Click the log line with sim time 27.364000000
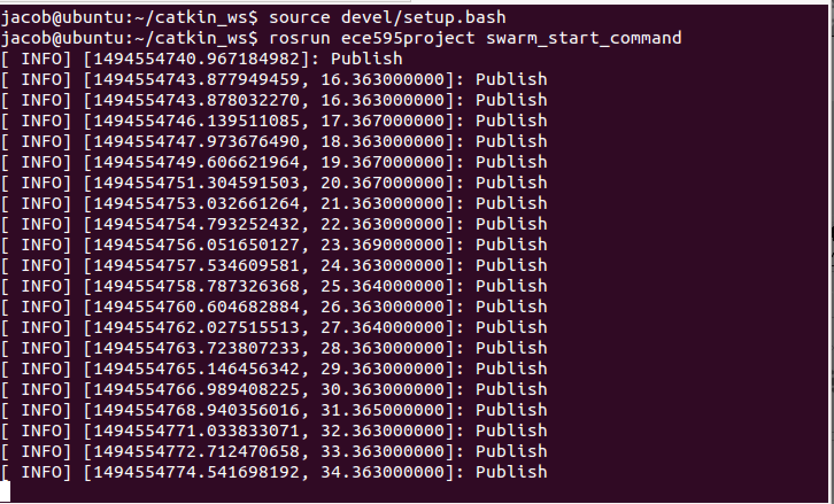This screenshot has height=504, width=834. click(274, 327)
